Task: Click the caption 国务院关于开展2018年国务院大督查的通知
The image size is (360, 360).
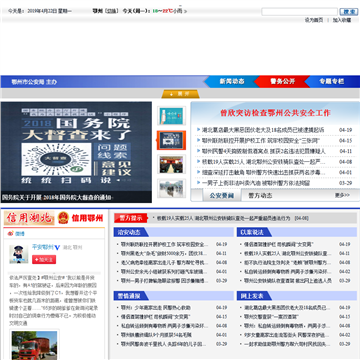Action: click(x=56, y=197)
